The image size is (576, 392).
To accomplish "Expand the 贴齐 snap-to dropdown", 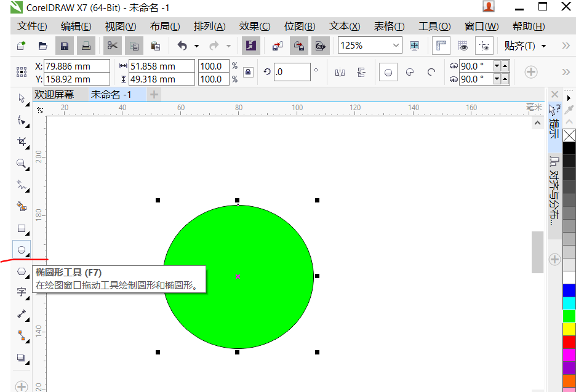I will pos(543,46).
